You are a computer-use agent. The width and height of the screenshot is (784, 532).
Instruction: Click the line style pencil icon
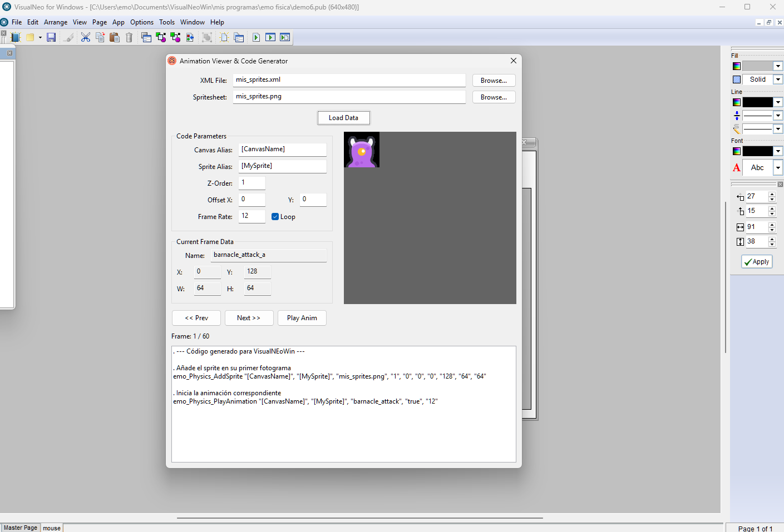[737, 129]
